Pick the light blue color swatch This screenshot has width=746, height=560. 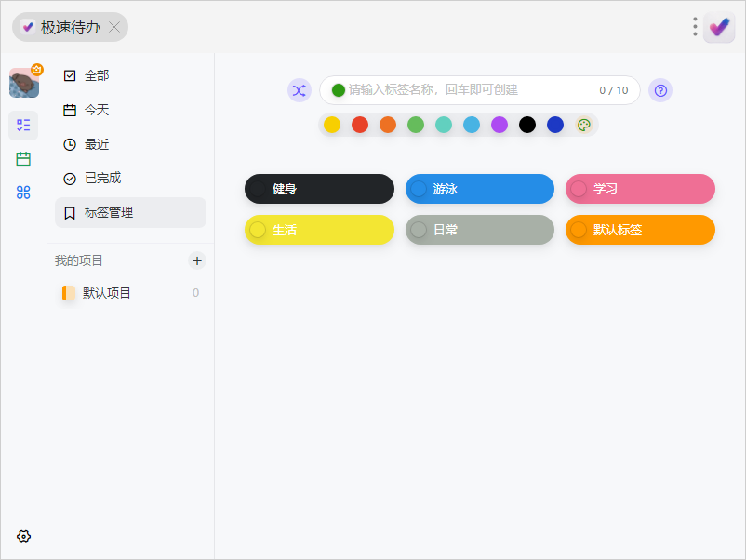(x=472, y=126)
